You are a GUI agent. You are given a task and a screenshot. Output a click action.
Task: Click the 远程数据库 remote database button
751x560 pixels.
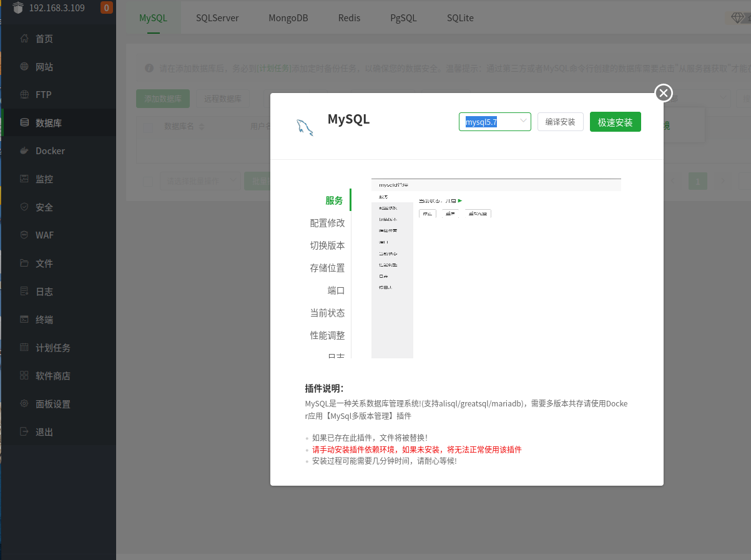click(223, 99)
